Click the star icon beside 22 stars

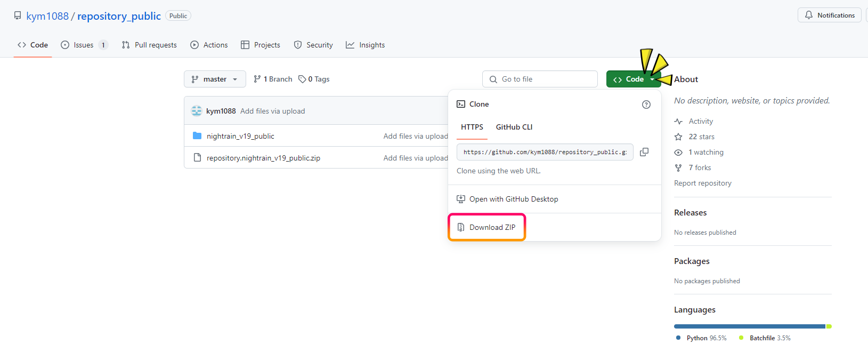pyautogui.click(x=678, y=137)
